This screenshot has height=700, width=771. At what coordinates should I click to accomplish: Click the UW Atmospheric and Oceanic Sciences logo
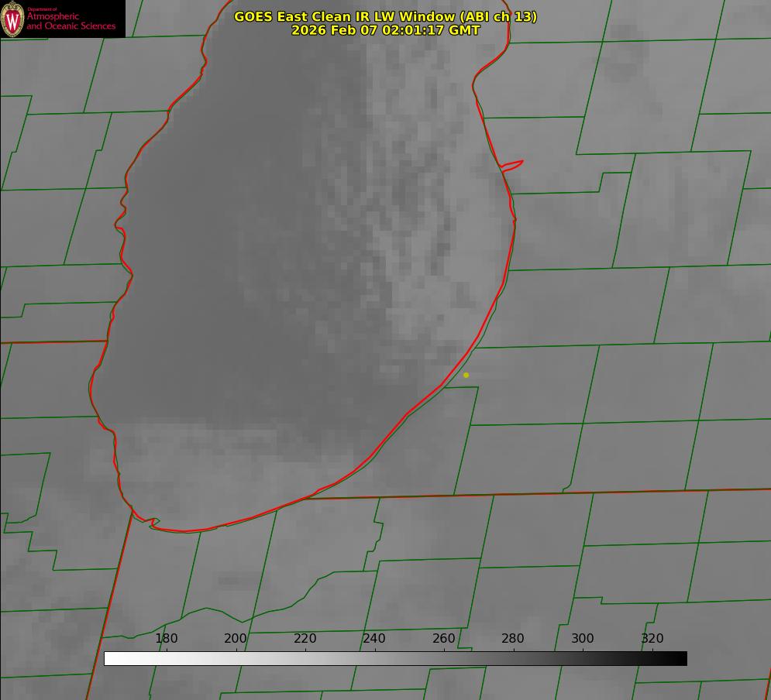tap(63, 19)
